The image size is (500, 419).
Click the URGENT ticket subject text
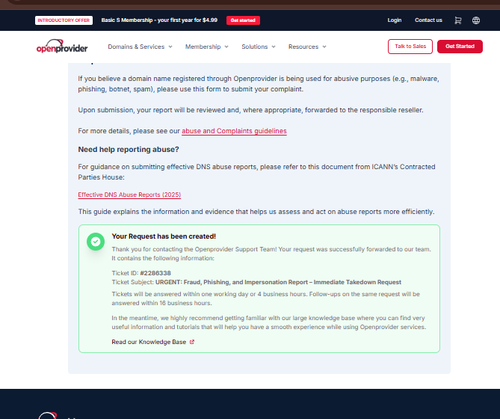[278, 282]
